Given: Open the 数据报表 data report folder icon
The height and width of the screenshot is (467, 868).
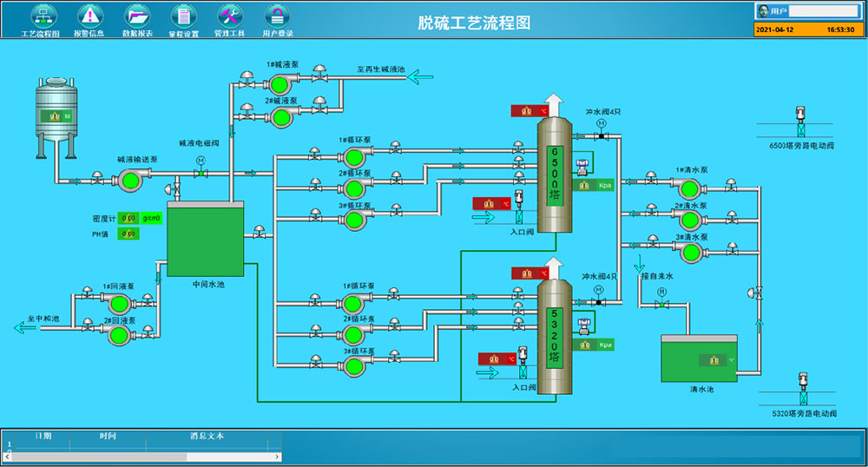Looking at the screenshot, I should (137, 16).
